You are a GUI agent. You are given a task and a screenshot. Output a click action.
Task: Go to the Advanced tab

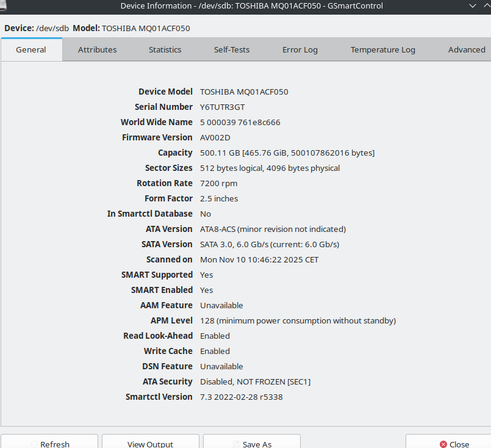pyautogui.click(x=466, y=50)
